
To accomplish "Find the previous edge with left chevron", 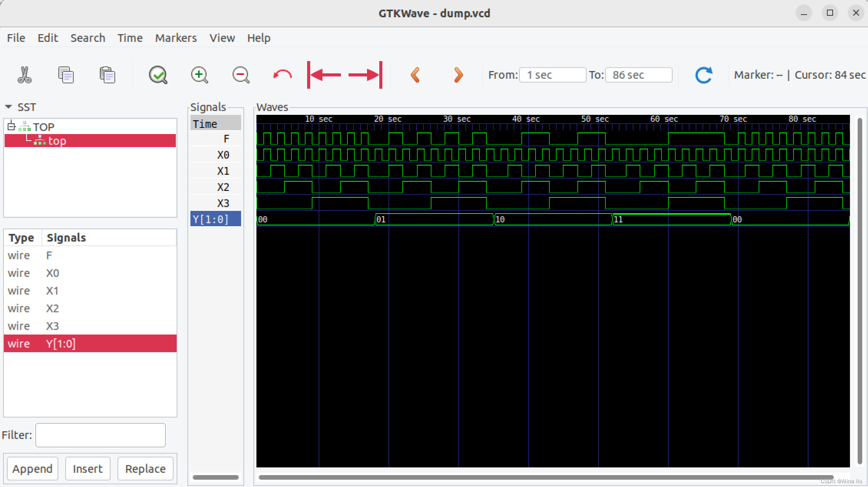I will [x=415, y=75].
